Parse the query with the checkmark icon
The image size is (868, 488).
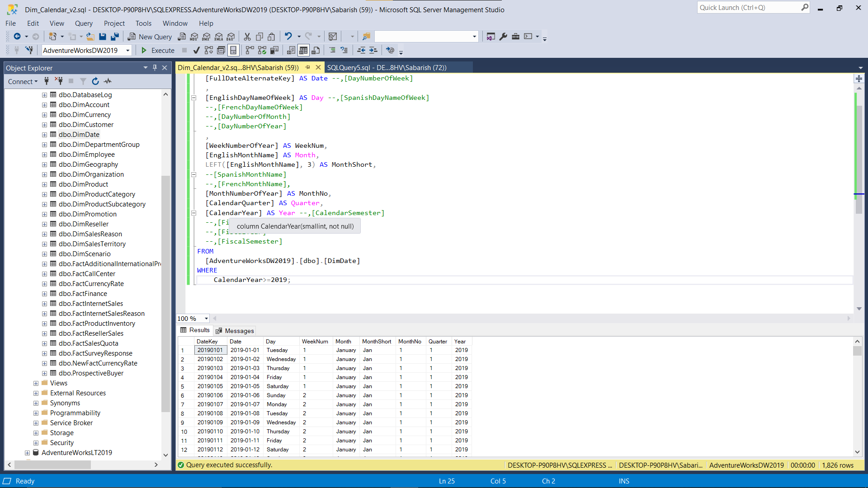point(196,50)
